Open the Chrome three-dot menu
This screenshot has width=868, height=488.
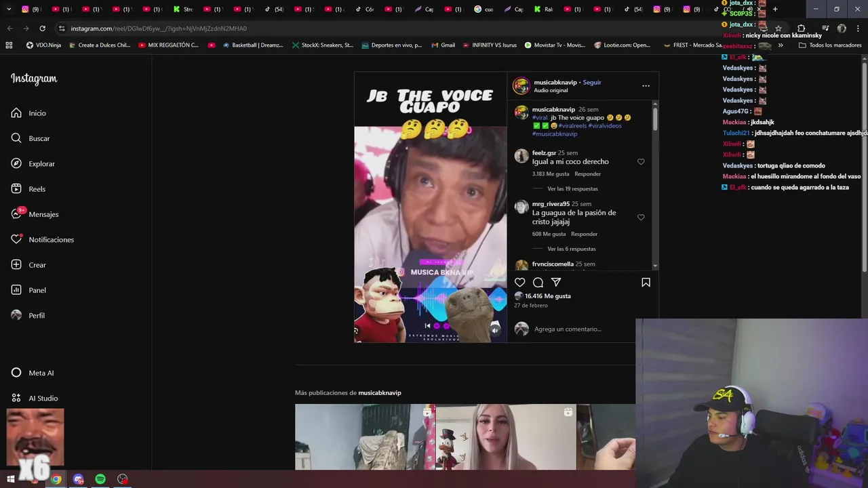[858, 28]
